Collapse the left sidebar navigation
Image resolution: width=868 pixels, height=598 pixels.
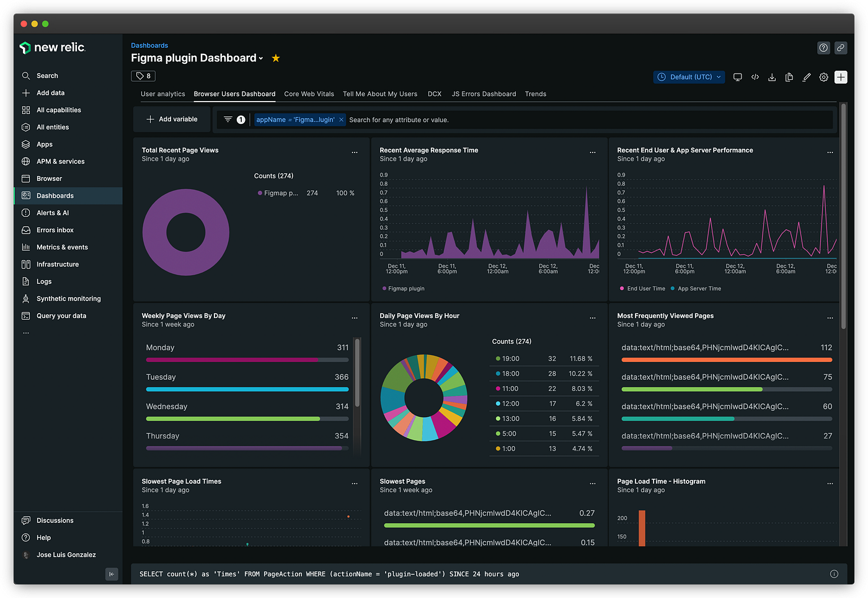pyautogui.click(x=112, y=574)
